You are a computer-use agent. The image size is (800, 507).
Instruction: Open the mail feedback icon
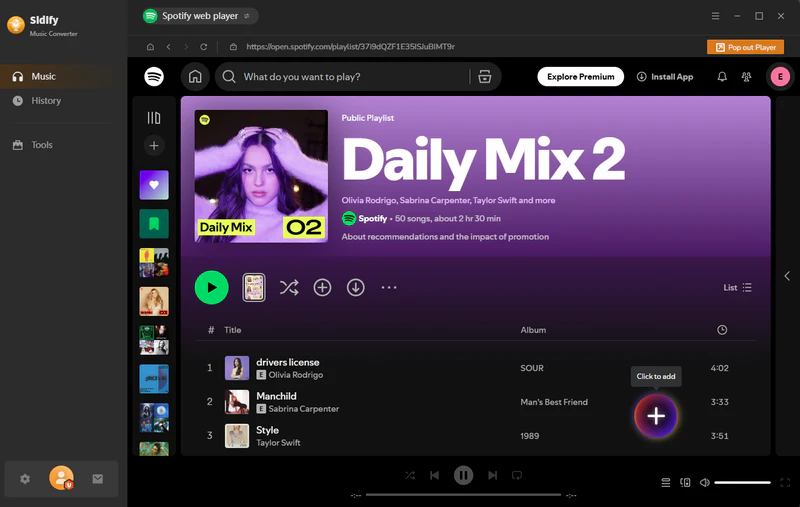pos(97,479)
